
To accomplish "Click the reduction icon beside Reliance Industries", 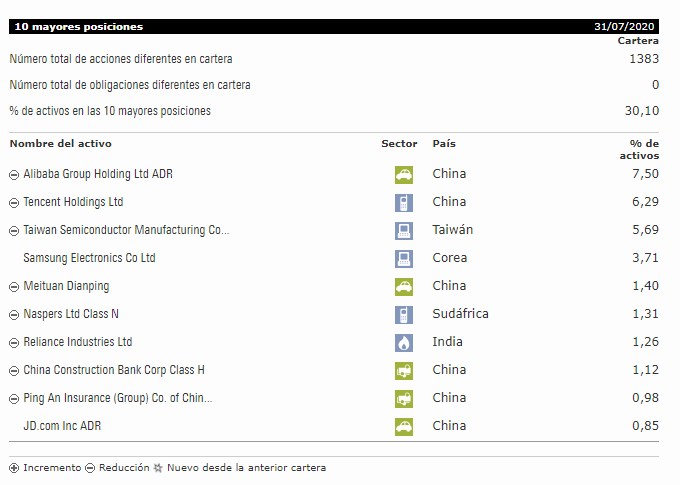I will [14, 343].
